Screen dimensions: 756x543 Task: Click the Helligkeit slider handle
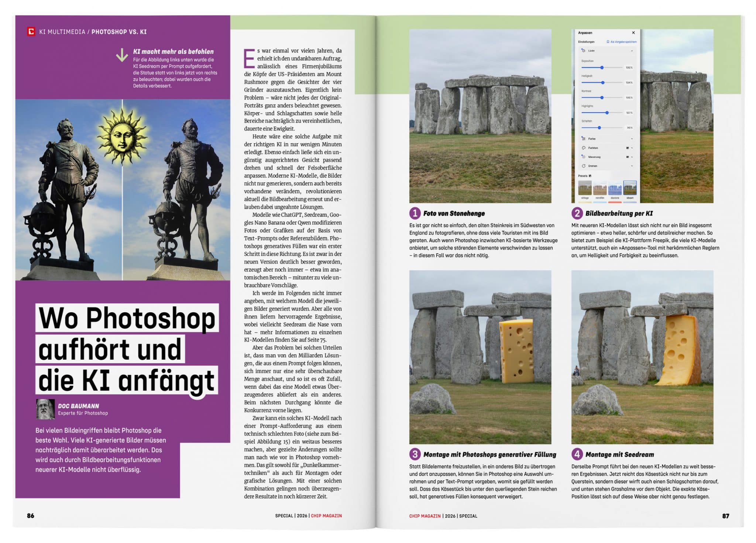coord(603,83)
